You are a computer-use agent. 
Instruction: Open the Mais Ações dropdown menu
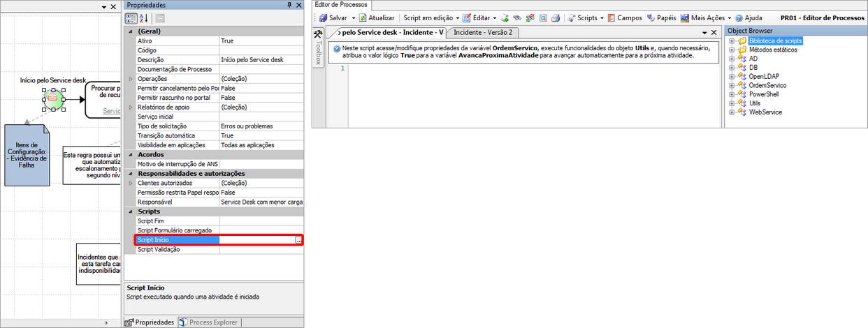pos(709,18)
